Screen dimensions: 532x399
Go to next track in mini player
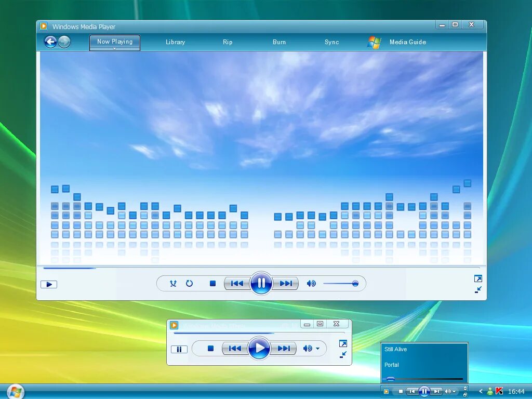tap(284, 349)
